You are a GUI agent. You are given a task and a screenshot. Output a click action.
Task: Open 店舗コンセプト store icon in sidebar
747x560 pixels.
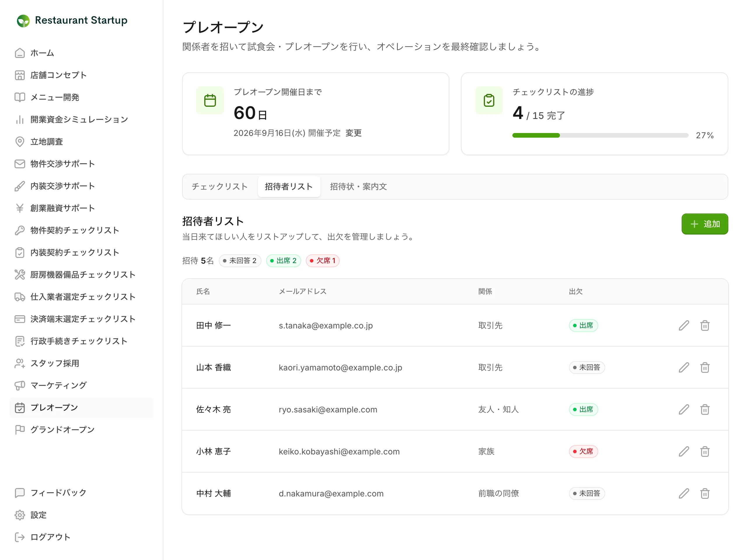tap(20, 75)
